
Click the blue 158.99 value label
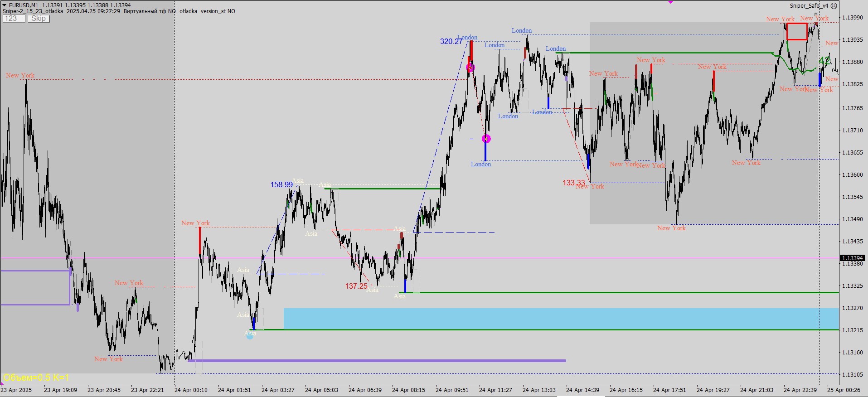coord(281,185)
